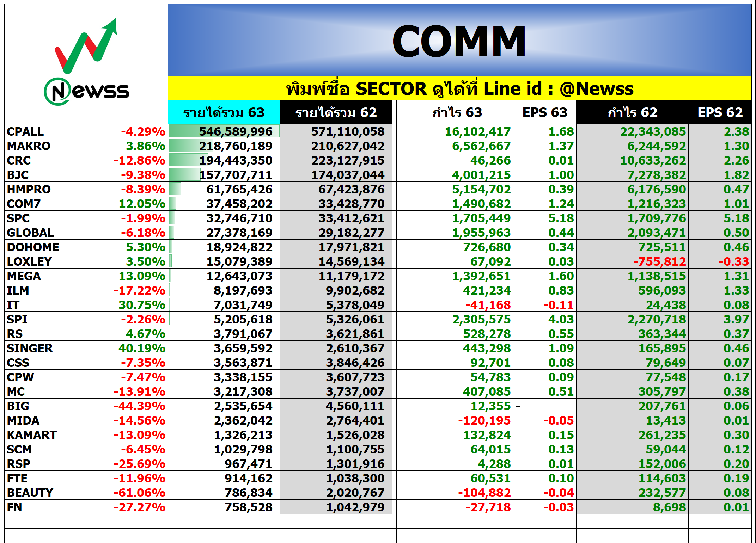Viewport: 756px width, 543px height.
Task: Click the SINGER ticker cell
Action: click(x=48, y=348)
